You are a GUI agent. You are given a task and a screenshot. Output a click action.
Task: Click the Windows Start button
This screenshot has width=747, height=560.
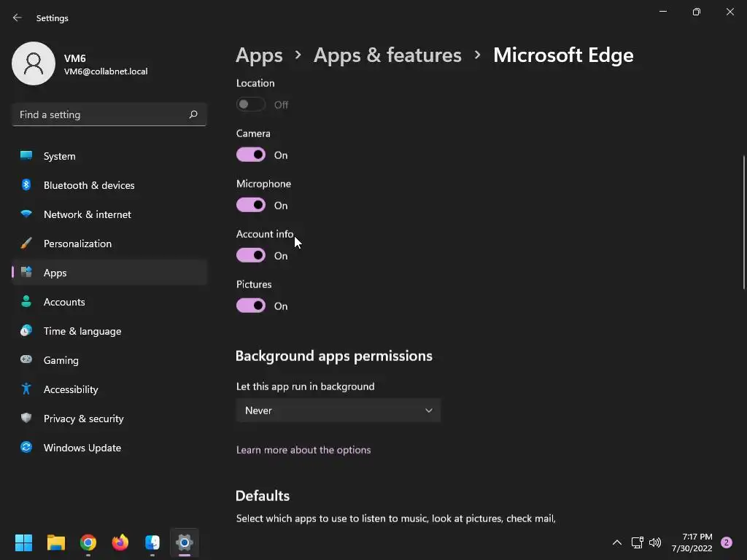tap(24, 542)
